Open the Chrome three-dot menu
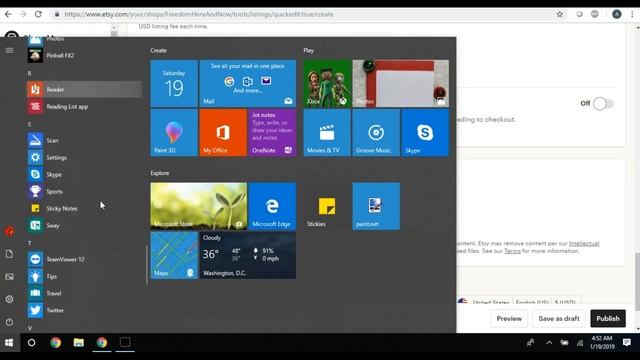Screen dimensions: 640x360 tap(632, 14)
